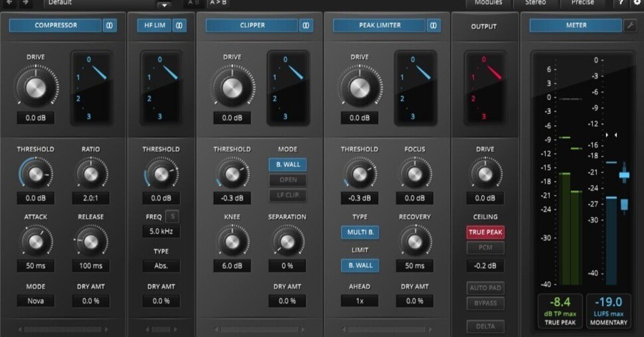Select TRUE PEAK ceiling mode
The image size is (644, 337).
click(485, 232)
